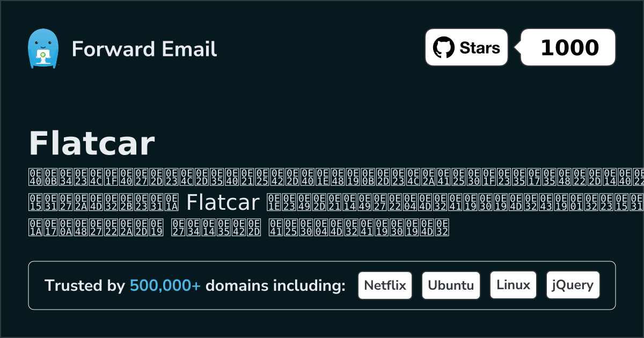
Task: Choose the jQuery badge
Action: click(573, 285)
